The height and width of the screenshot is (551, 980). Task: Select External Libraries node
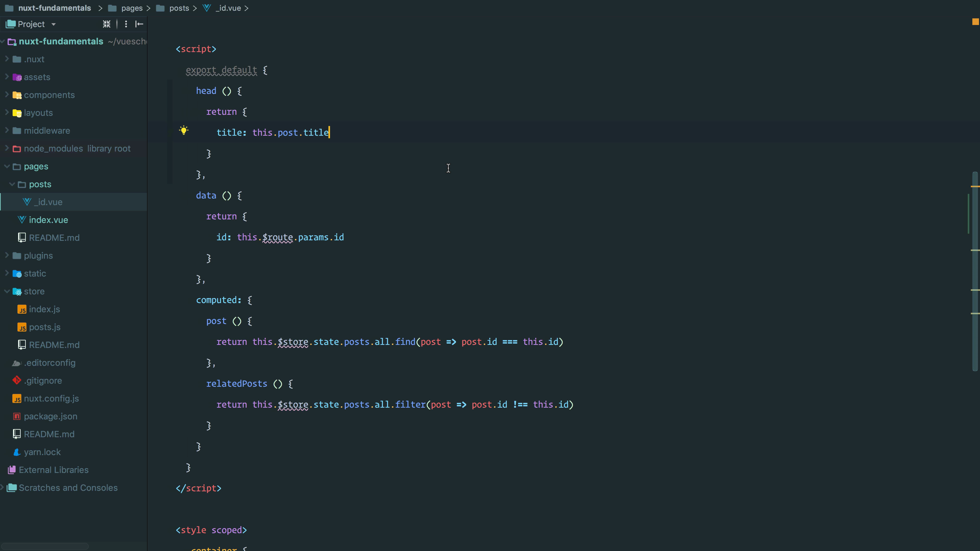point(54,470)
